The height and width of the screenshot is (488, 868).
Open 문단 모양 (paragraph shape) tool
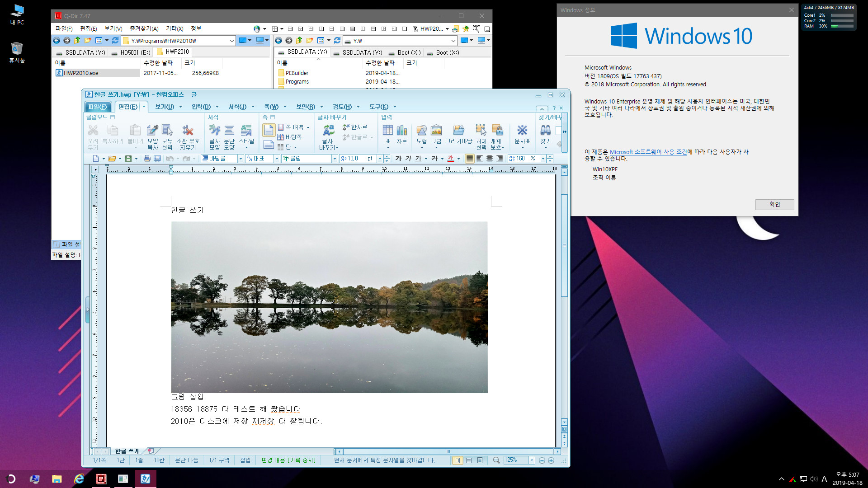[229, 137]
